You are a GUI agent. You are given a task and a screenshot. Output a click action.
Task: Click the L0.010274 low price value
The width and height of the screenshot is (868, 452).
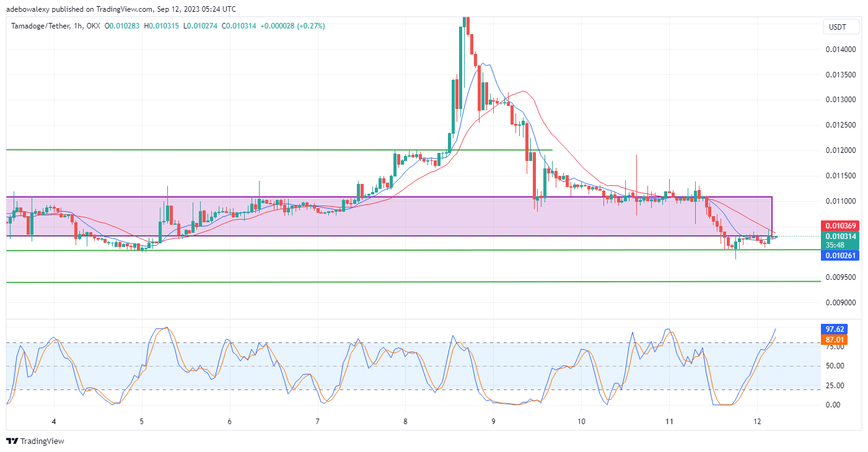[x=201, y=26]
